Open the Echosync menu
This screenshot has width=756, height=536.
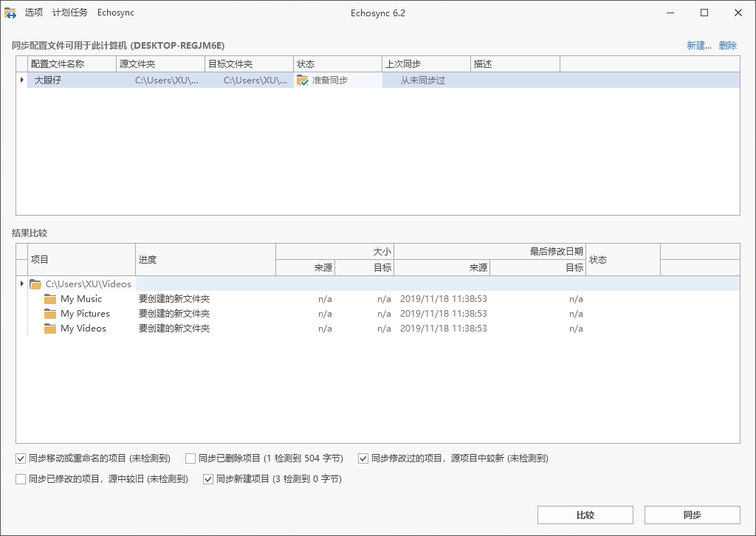point(114,13)
